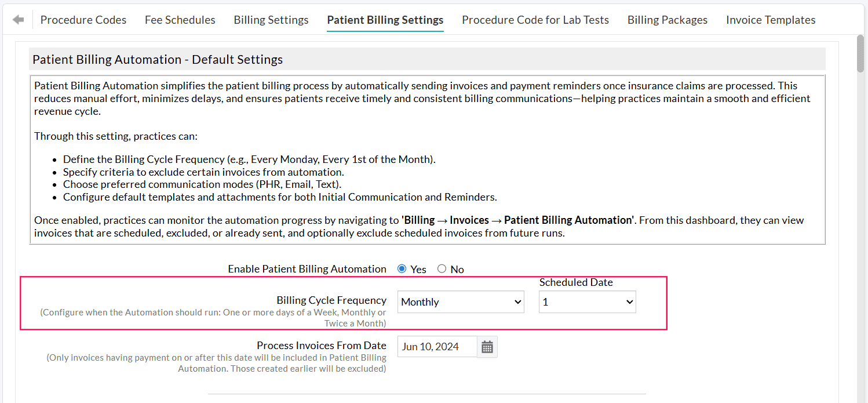Select the No option for Patient Billing Automation

[x=441, y=268]
